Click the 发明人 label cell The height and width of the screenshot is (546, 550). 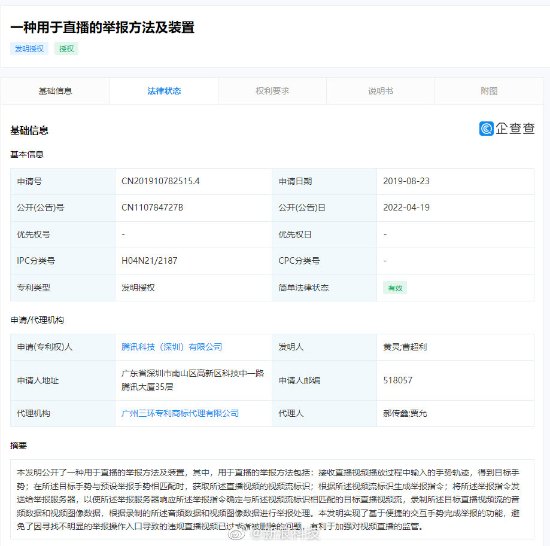tap(324, 347)
